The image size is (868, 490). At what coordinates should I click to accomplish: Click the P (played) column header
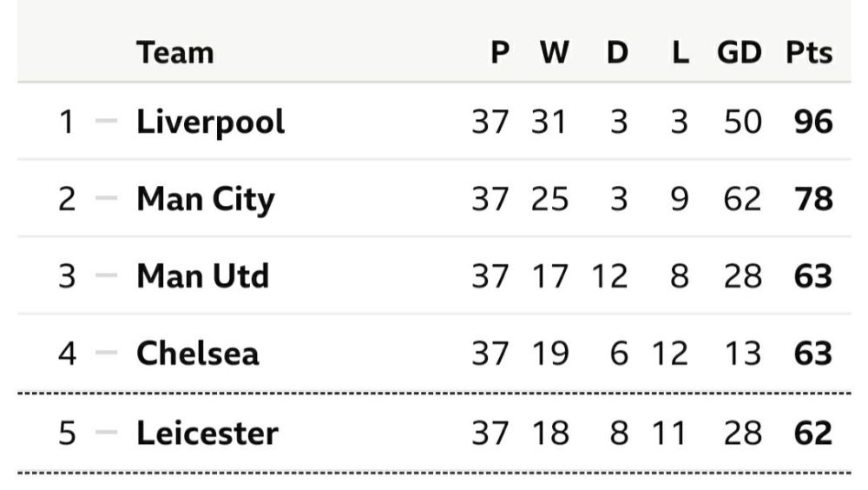click(x=499, y=53)
